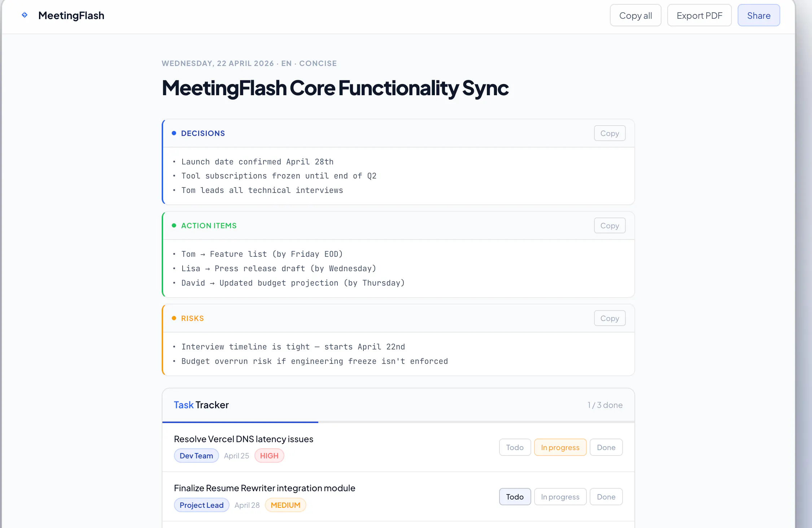Click the 'MeetingFlash Core Functionality Sync' title
Screen dimensions: 812x528
pyautogui.click(x=335, y=88)
